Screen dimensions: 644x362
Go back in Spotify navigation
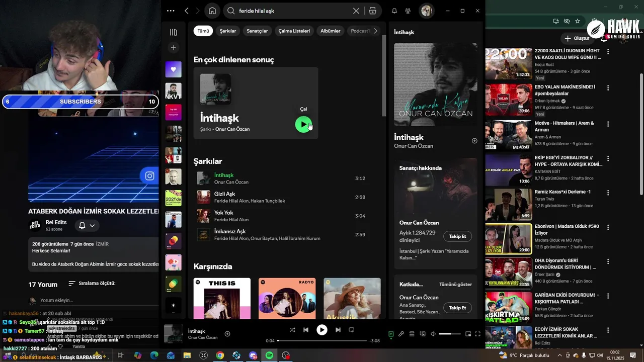tap(187, 11)
